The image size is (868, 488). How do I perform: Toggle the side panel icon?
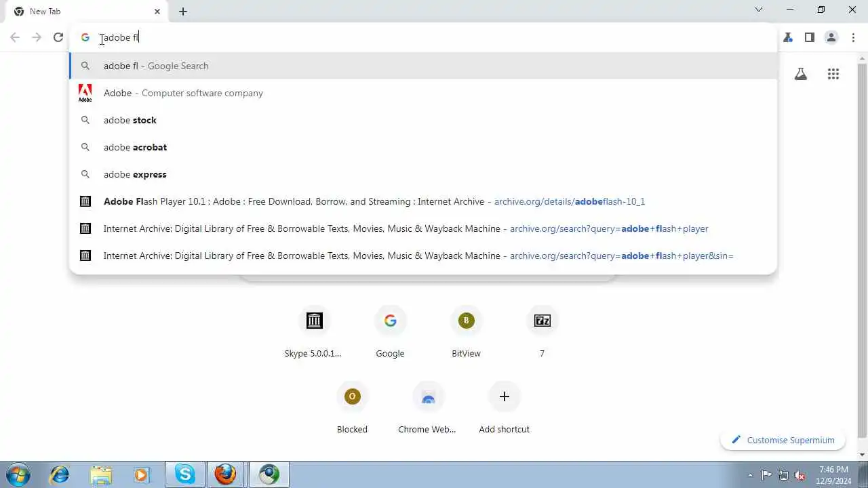810,37
